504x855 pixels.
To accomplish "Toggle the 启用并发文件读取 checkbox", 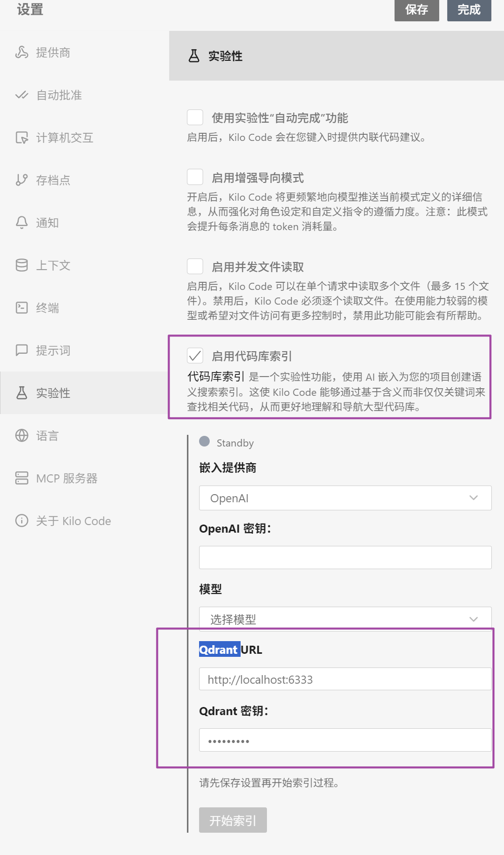I will click(195, 267).
